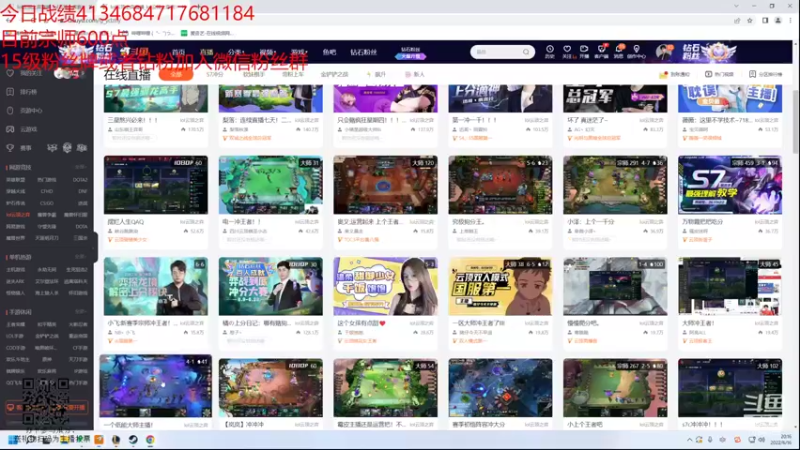Open the browser profile icon
800x450 pixels.
(x=778, y=20)
